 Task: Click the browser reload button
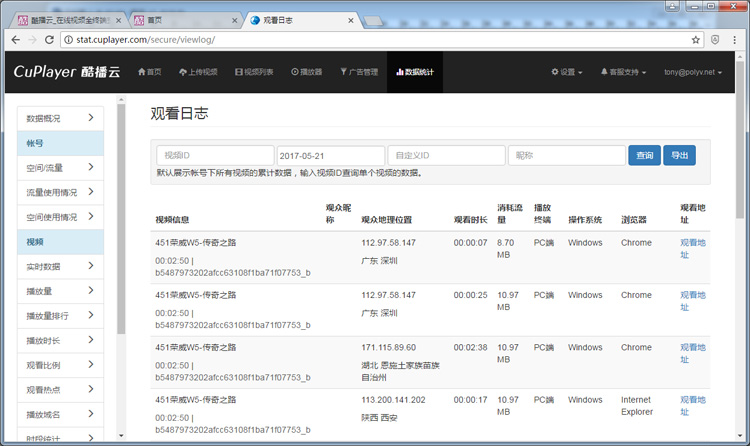(x=49, y=40)
